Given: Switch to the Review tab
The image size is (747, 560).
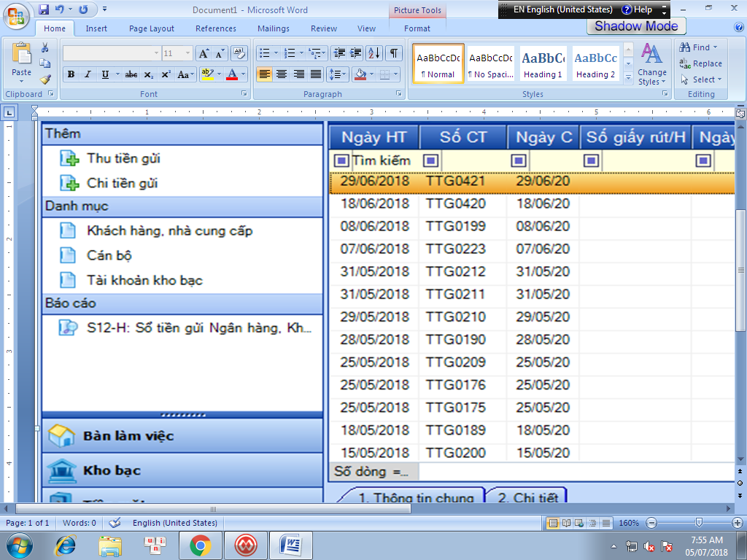Looking at the screenshot, I should (x=324, y=28).
